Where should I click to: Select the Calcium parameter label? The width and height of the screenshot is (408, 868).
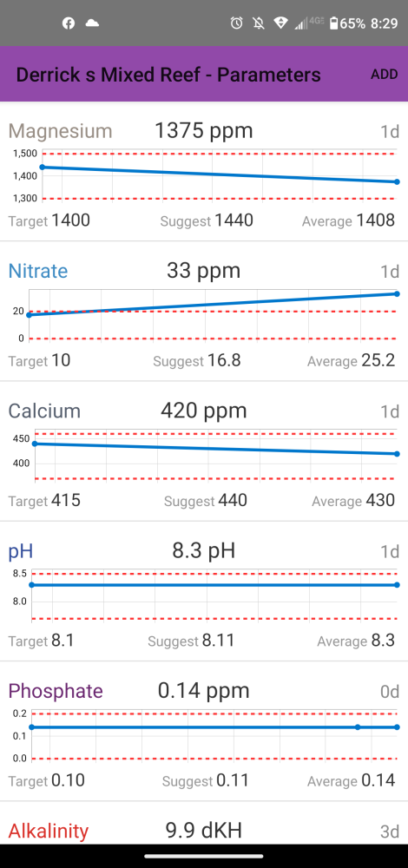[x=44, y=411]
